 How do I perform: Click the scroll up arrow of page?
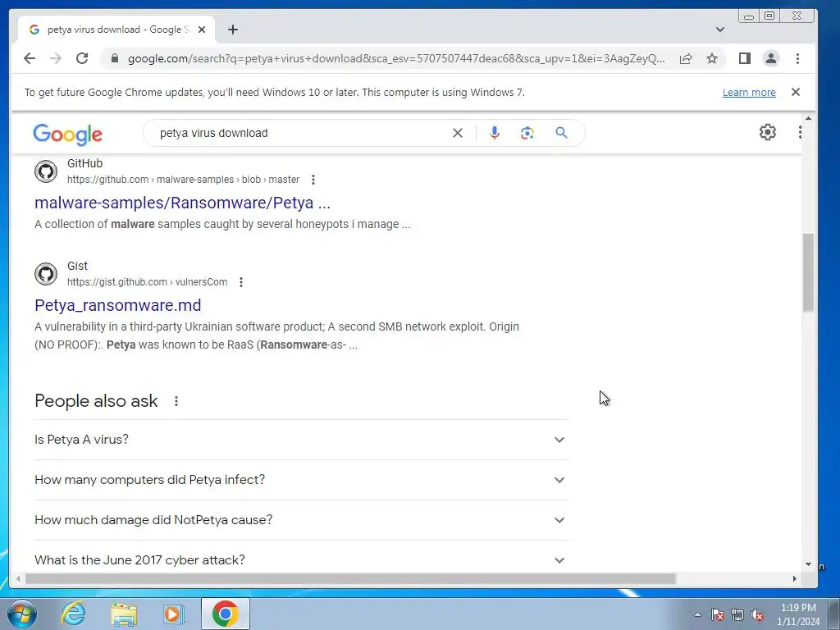pyautogui.click(x=808, y=118)
